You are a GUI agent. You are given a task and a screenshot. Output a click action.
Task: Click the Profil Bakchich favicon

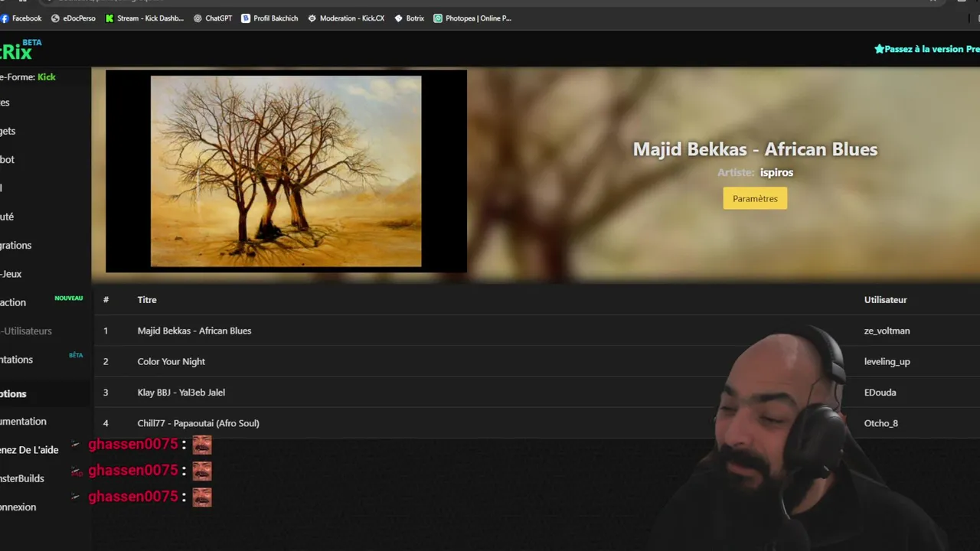point(246,18)
